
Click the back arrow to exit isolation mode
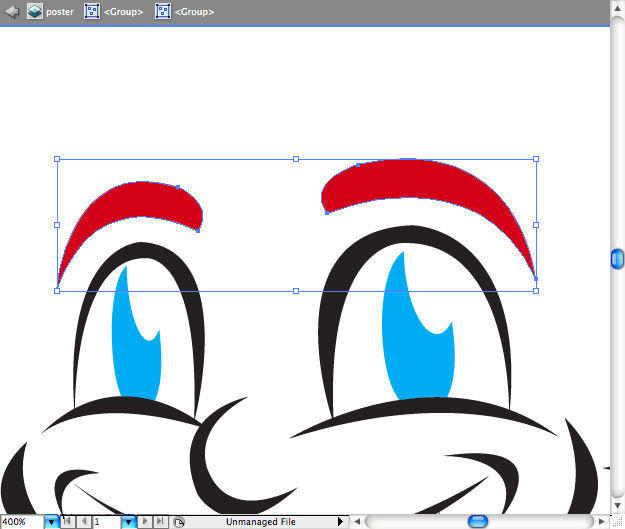(12, 11)
